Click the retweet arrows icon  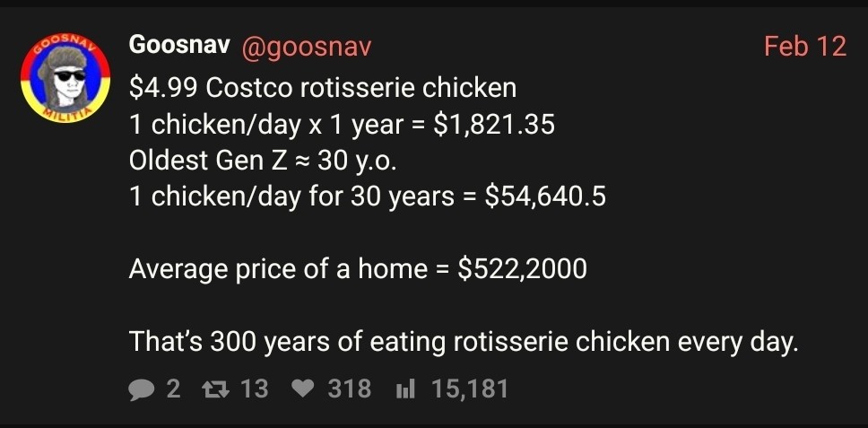[x=217, y=389]
